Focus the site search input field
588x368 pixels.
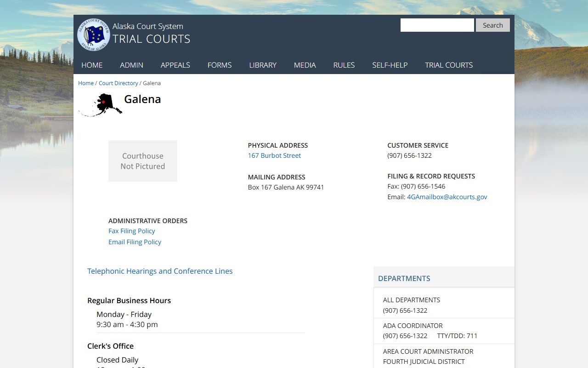[437, 25]
